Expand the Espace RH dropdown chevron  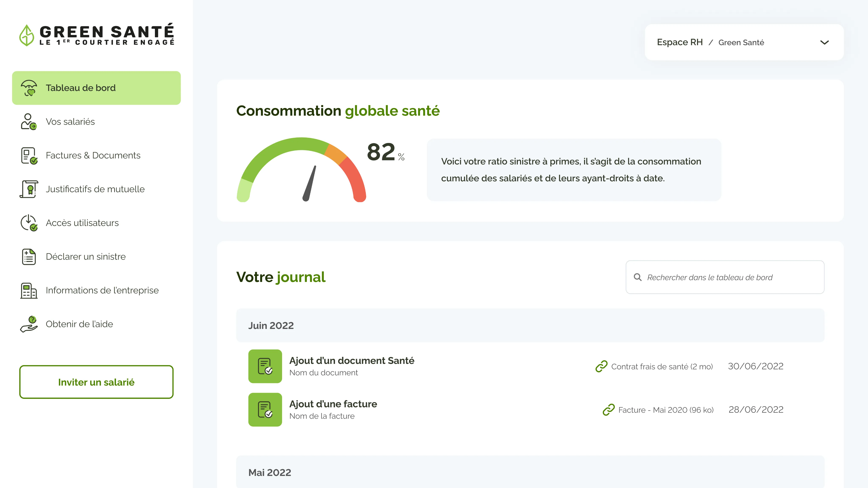825,42
